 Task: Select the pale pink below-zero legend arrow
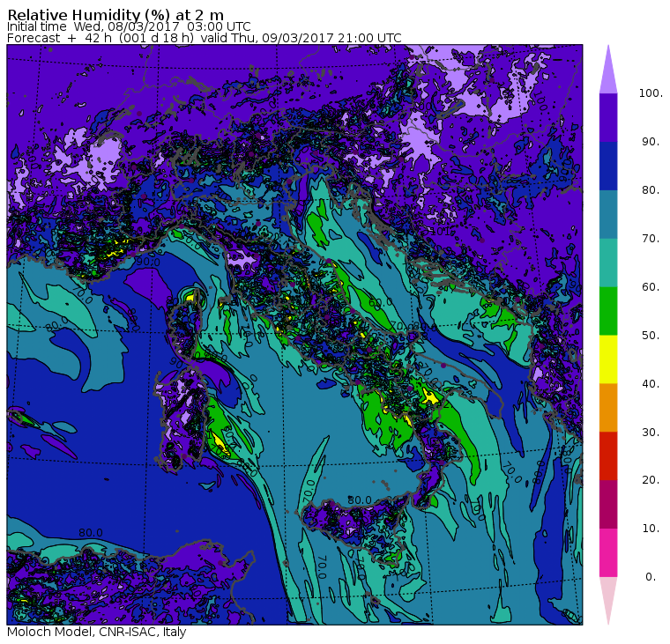pos(608,602)
